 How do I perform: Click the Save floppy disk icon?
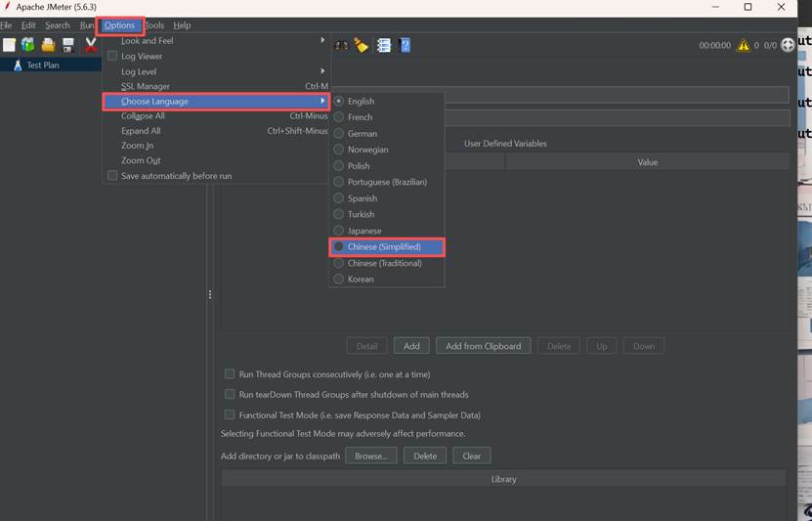(x=68, y=45)
